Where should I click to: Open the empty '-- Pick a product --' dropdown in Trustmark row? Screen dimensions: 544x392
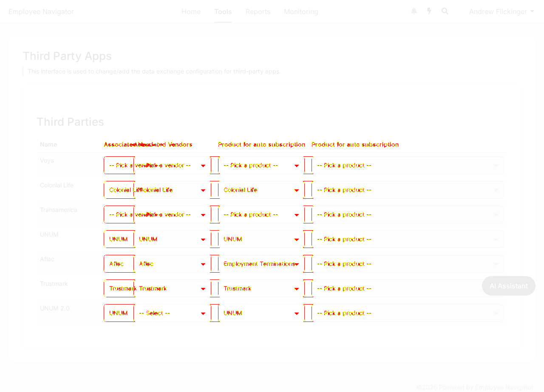pos(408,288)
